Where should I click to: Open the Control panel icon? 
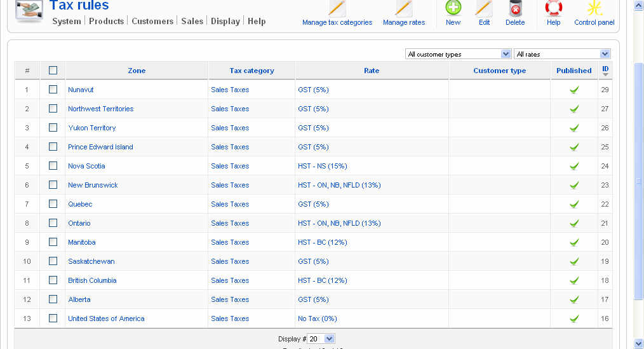tap(594, 9)
